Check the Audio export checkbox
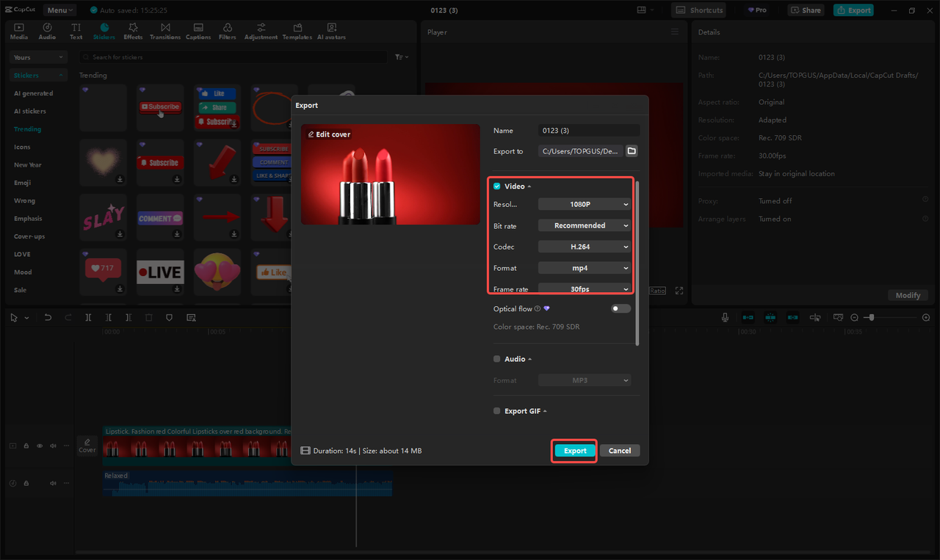Viewport: 940px width, 560px height. 496,359
